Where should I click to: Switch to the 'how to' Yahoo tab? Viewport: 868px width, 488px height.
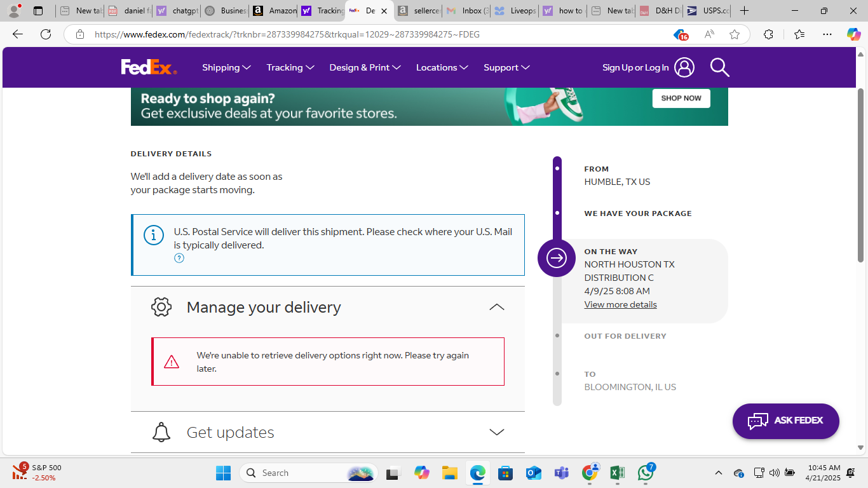[563, 11]
